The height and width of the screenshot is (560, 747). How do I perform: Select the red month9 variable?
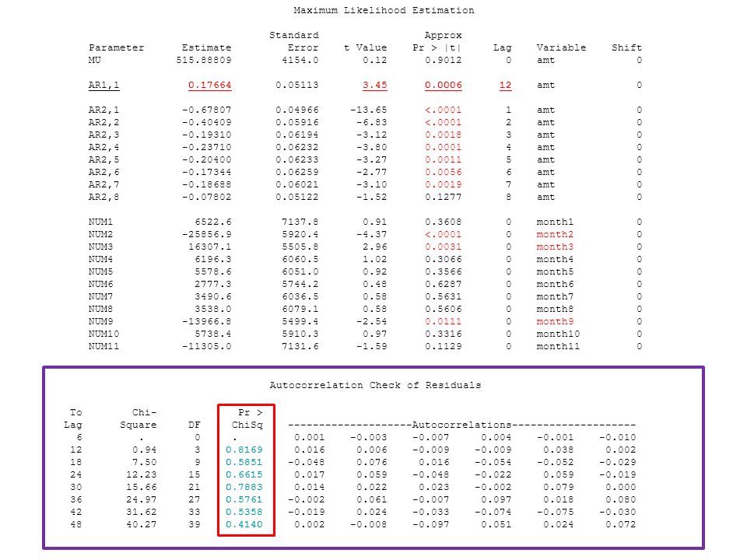(x=555, y=321)
